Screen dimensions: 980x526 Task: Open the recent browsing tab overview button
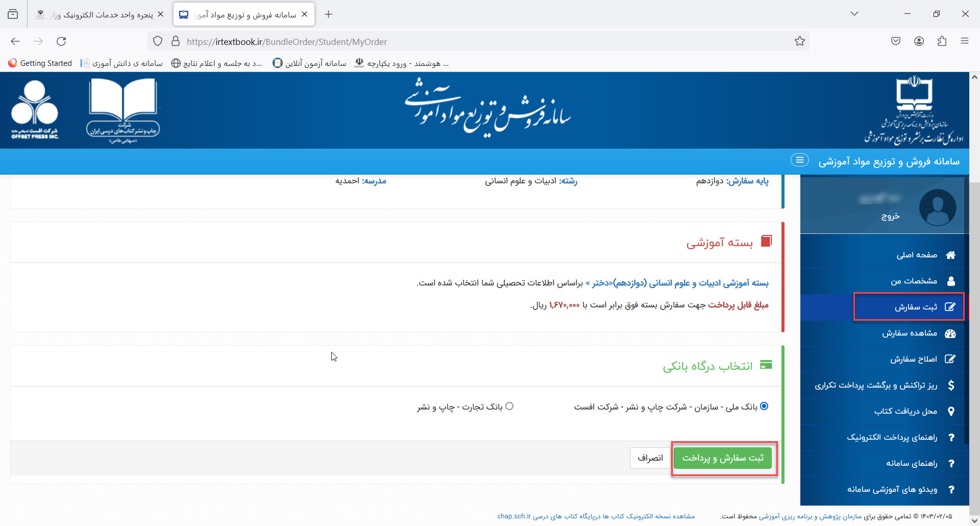(x=13, y=14)
